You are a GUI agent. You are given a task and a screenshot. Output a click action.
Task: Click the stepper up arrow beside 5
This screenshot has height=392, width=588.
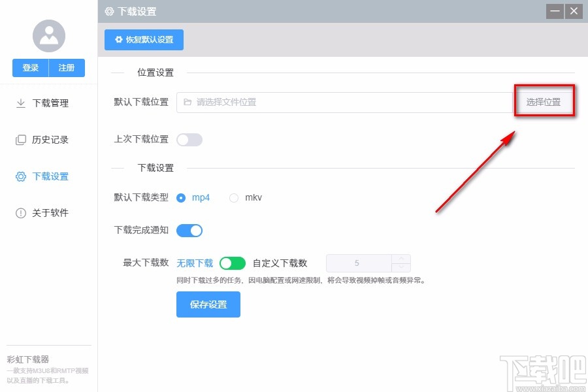tap(400, 258)
